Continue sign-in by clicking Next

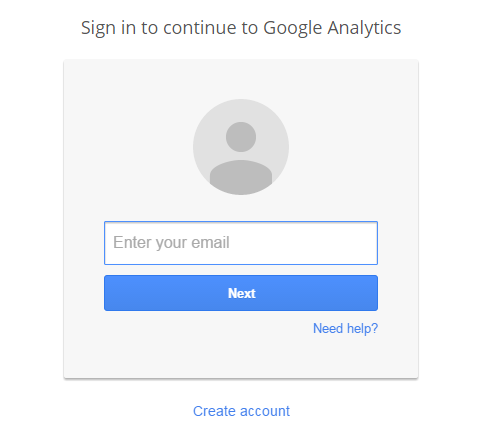tap(241, 293)
